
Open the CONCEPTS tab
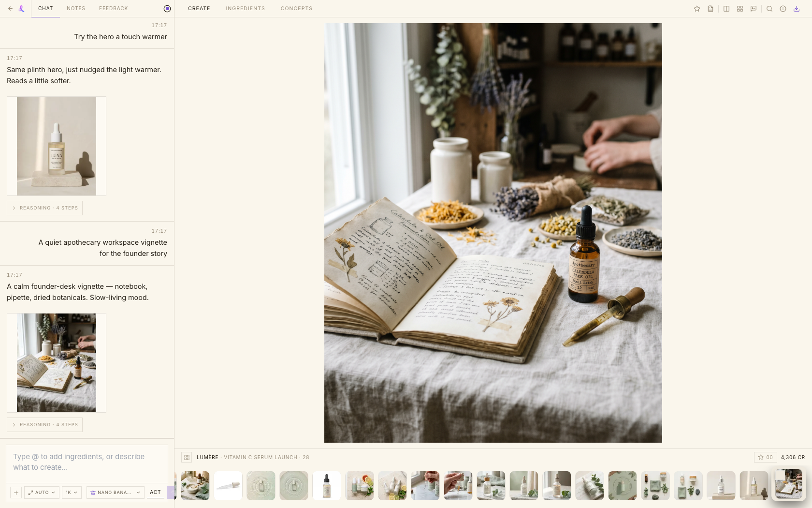[x=296, y=9]
